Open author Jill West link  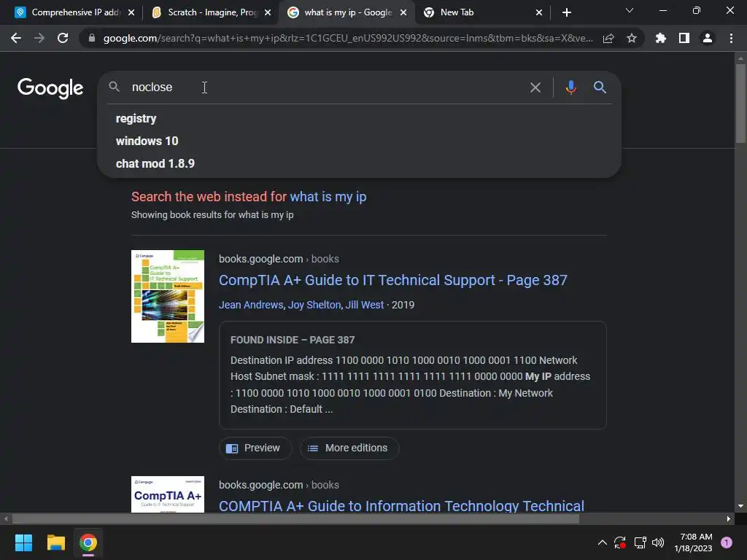point(365,305)
